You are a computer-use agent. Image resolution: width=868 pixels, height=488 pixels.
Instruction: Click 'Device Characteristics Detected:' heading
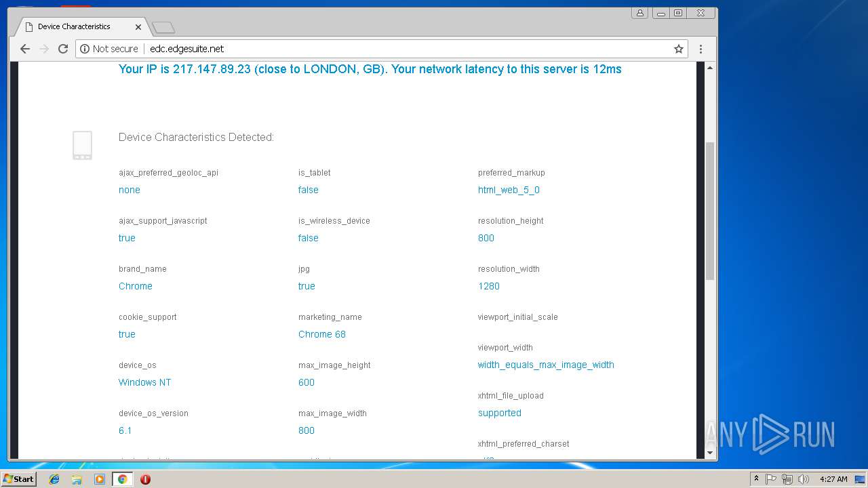[196, 137]
